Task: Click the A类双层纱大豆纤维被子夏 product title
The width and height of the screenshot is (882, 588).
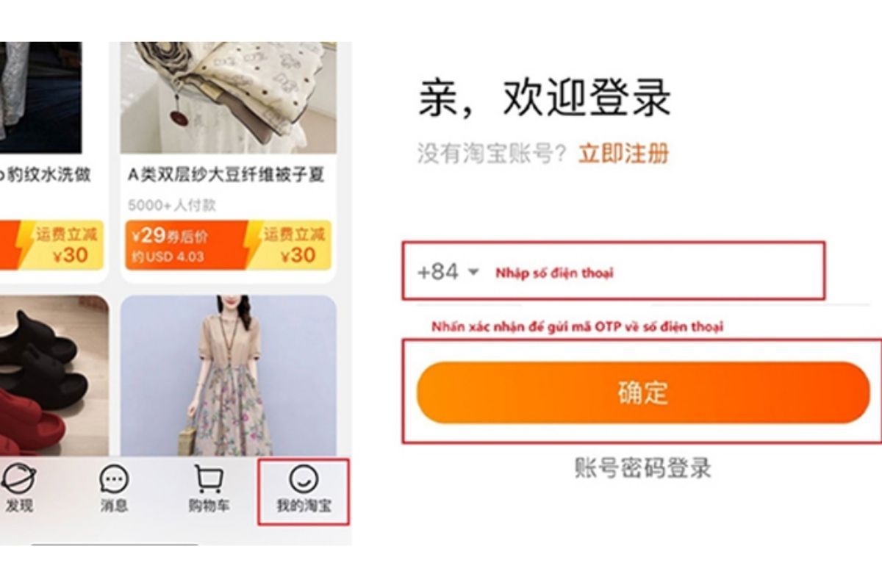Action: pos(226,176)
